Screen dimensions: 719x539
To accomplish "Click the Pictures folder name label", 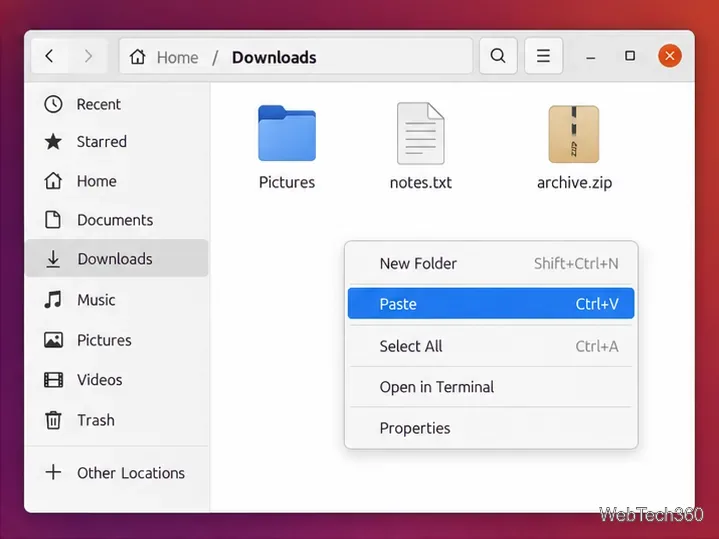I will pos(287,182).
